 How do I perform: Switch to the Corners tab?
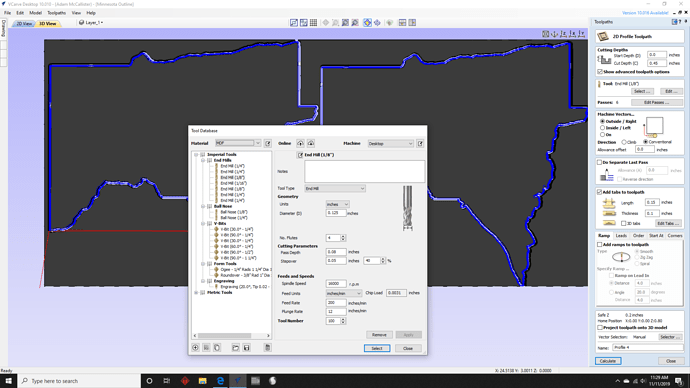click(x=675, y=236)
